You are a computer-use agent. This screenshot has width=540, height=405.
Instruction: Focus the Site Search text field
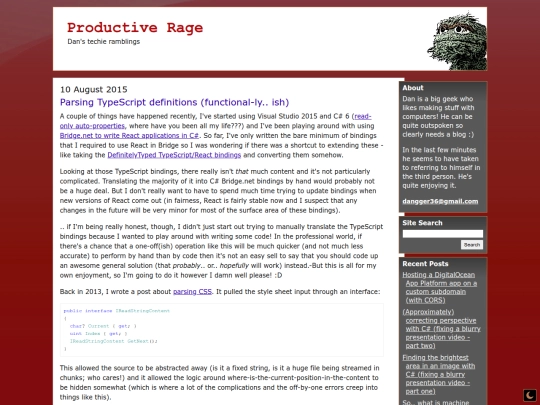(443, 234)
